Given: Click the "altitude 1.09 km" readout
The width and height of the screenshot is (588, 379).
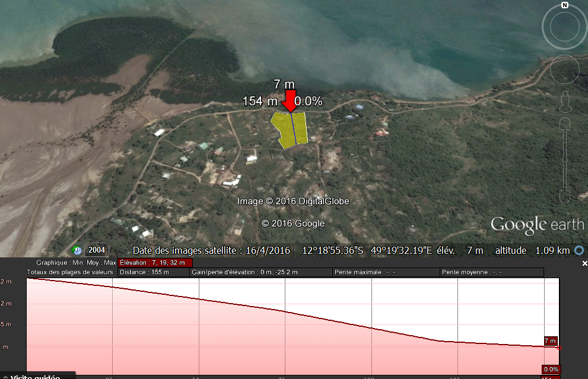Looking at the screenshot, I should click(x=532, y=250).
